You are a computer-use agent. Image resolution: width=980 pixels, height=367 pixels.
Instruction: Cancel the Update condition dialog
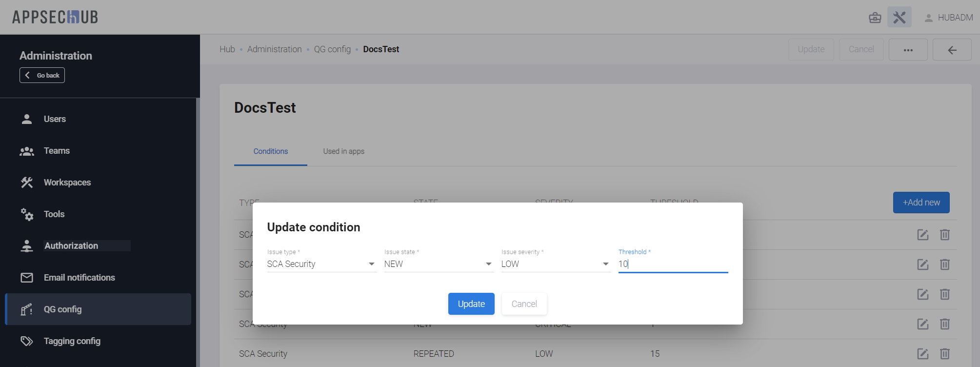[x=524, y=304]
